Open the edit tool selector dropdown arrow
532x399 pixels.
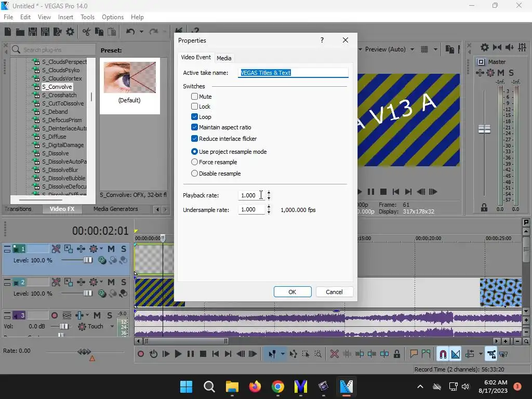[283, 354]
